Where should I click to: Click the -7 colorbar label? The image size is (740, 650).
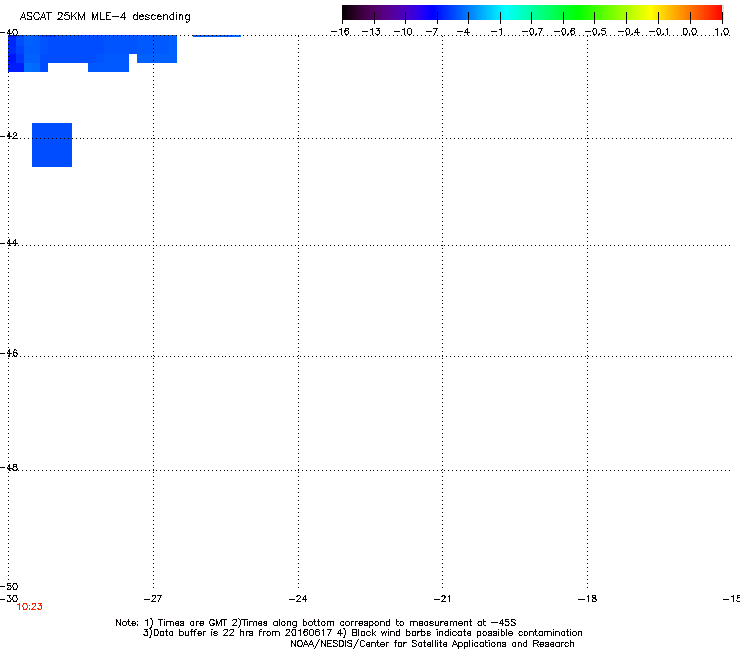coord(432,32)
